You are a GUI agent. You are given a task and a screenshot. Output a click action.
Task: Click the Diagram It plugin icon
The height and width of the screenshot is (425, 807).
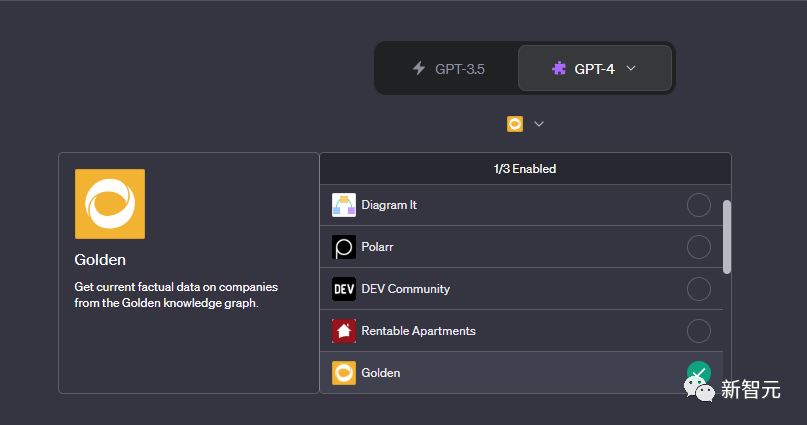click(344, 205)
